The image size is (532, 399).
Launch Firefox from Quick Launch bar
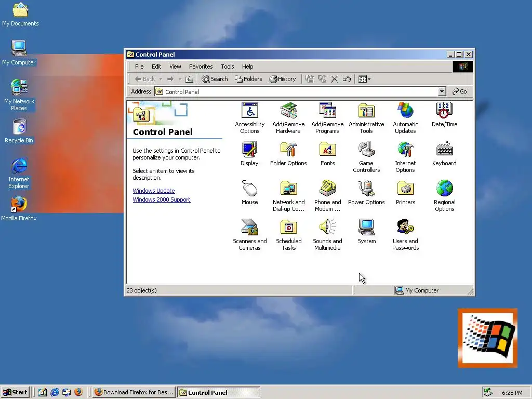(x=78, y=392)
